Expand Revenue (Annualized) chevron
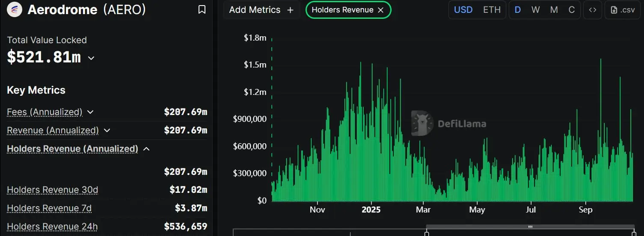 point(107,130)
